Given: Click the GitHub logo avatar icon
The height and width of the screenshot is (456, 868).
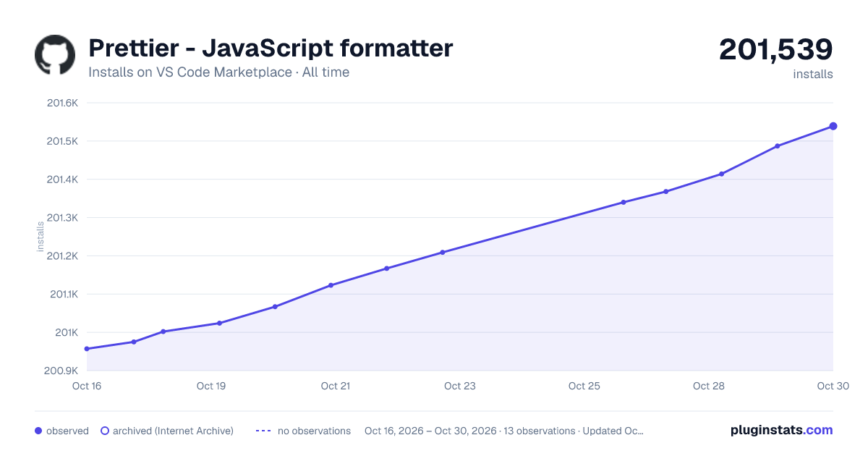Looking at the screenshot, I should [55, 55].
